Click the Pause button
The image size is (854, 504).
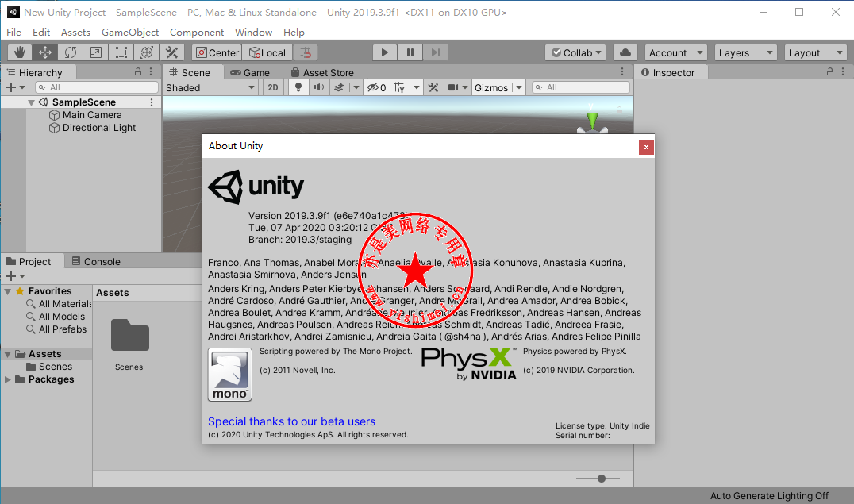410,52
